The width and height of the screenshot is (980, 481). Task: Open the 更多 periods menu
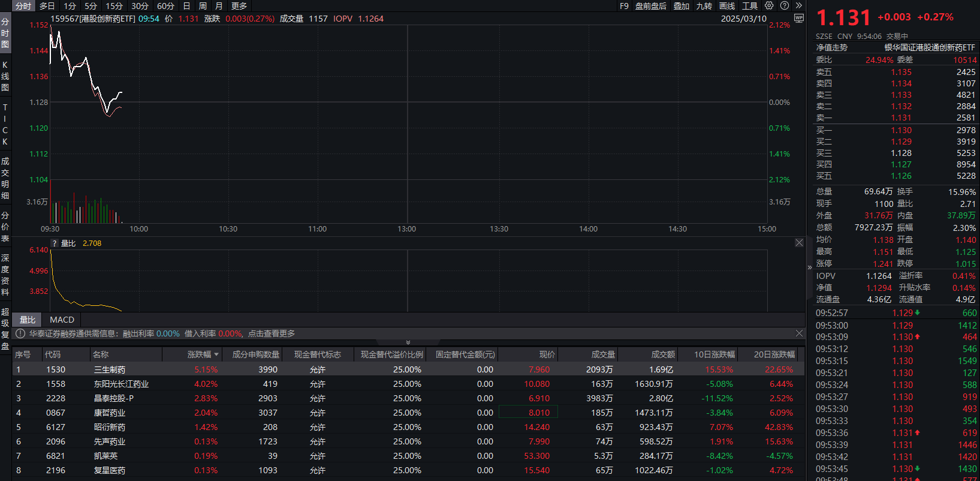point(239,6)
